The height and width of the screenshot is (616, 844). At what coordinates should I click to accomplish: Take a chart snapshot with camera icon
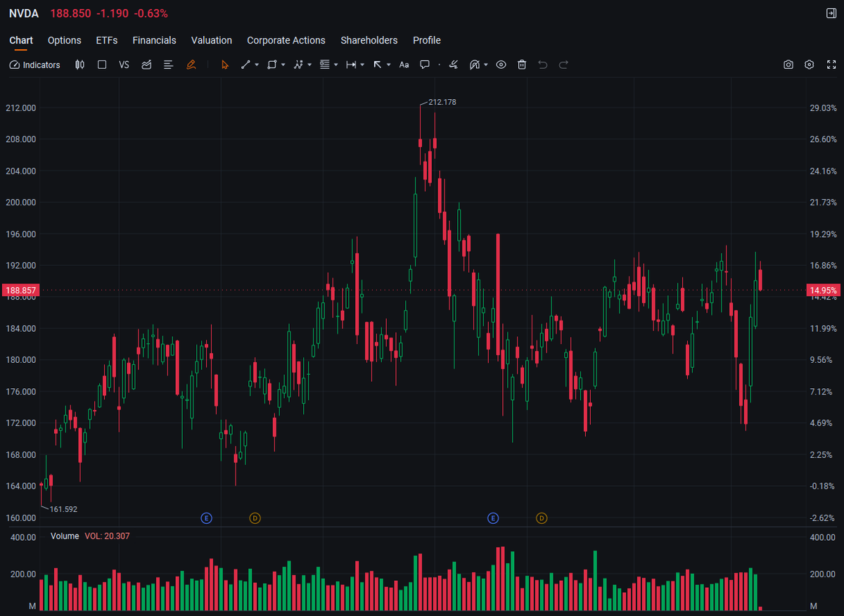(x=788, y=65)
